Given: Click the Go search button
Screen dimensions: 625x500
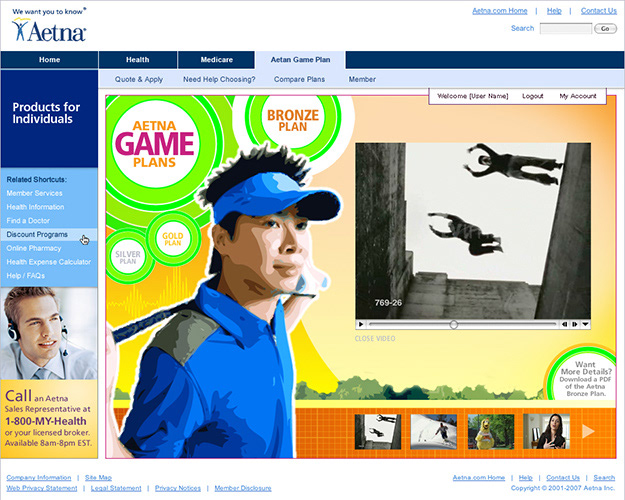Looking at the screenshot, I should 605,29.
